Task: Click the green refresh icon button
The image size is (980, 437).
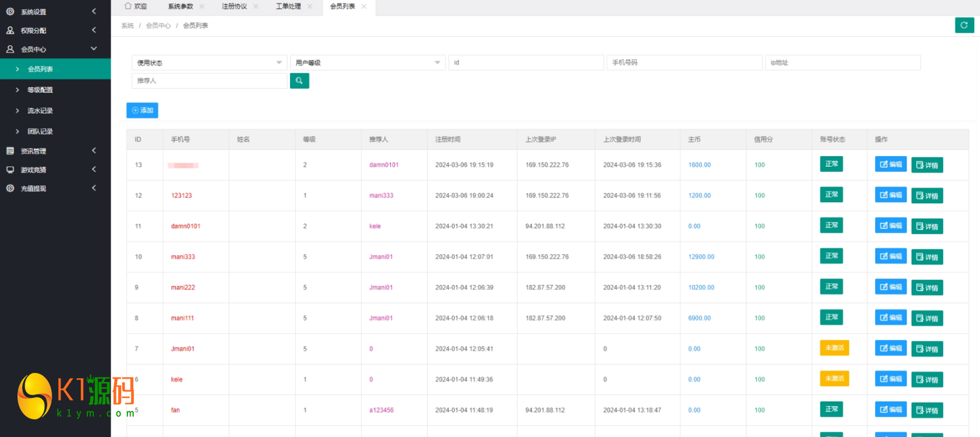Action: [964, 25]
